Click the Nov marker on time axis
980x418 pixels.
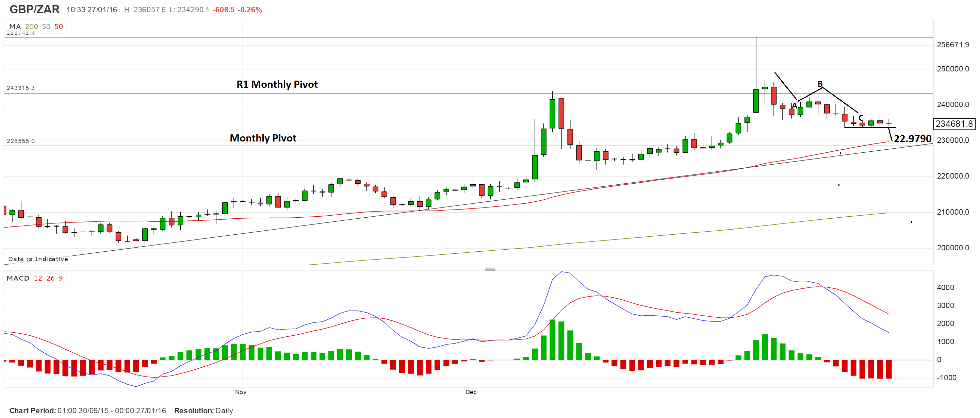click(x=241, y=392)
